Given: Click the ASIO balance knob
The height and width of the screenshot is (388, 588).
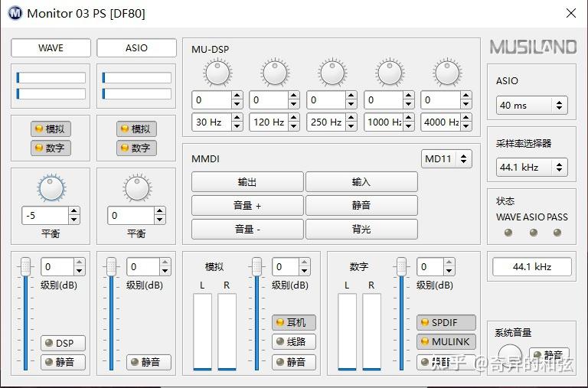Looking at the screenshot, I should [x=137, y=187].
